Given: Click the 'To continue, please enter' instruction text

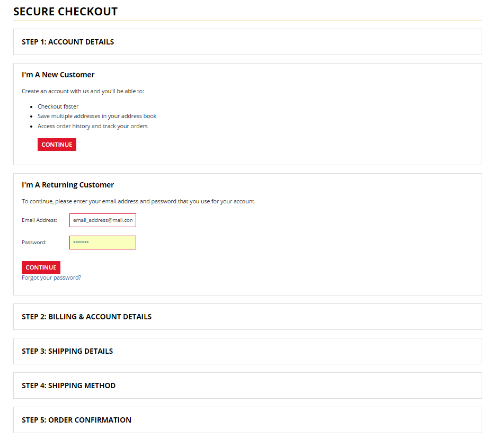Looking at the screenshot, I should [138, 201].
